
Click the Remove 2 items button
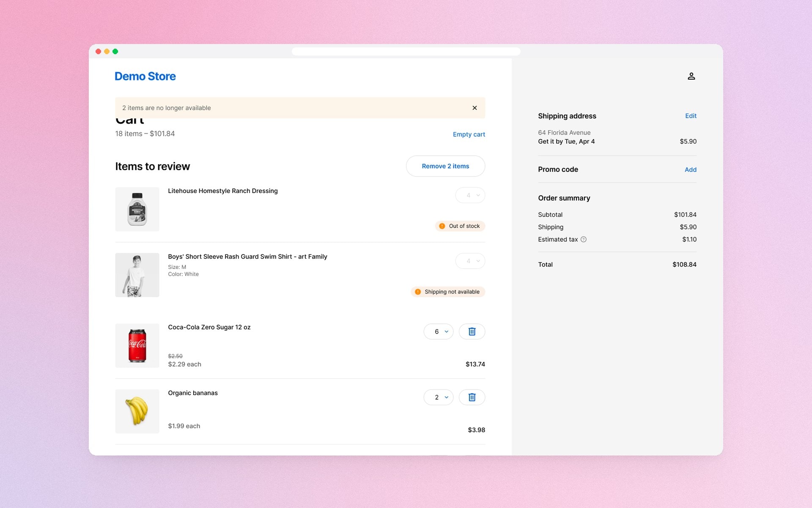[x=445, y=166]
